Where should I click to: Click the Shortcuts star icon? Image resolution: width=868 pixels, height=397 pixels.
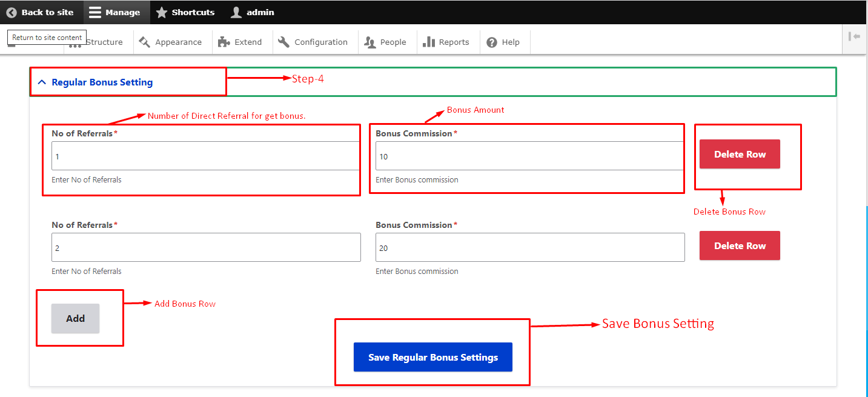click(162, 12)
